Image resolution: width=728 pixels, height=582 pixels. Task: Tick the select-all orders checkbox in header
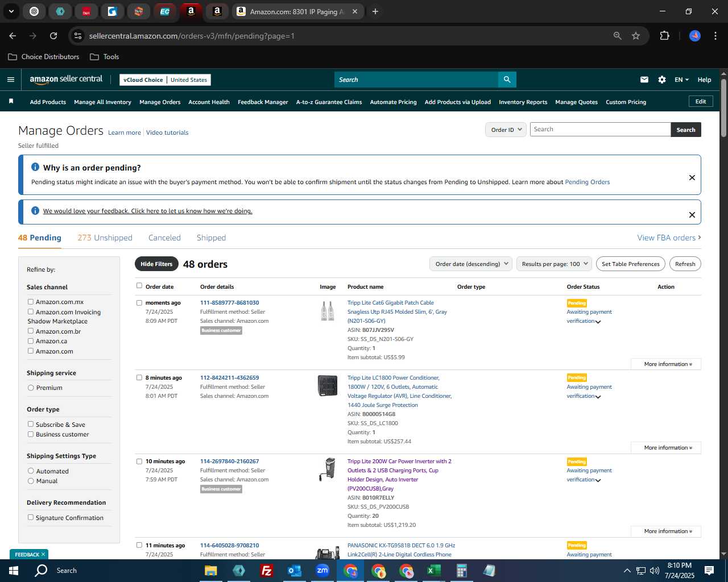[x=139, y=286]
